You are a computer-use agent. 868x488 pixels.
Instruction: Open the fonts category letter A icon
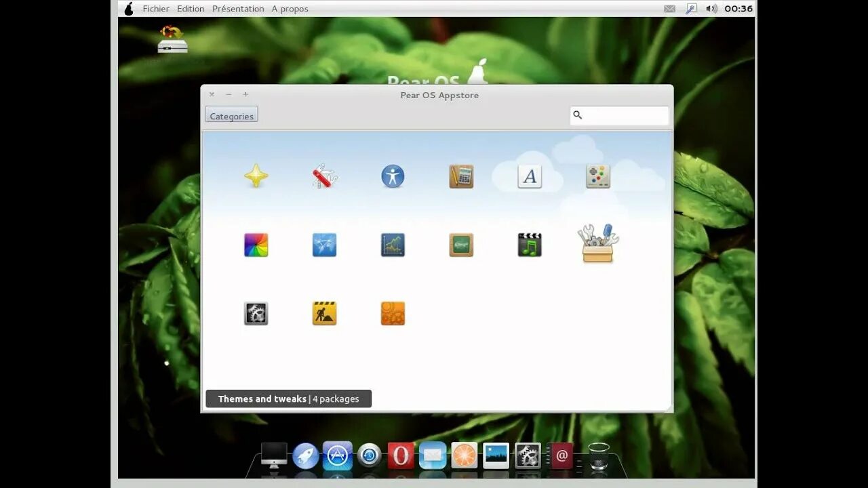pyautogui.click(x=530, y=176)
